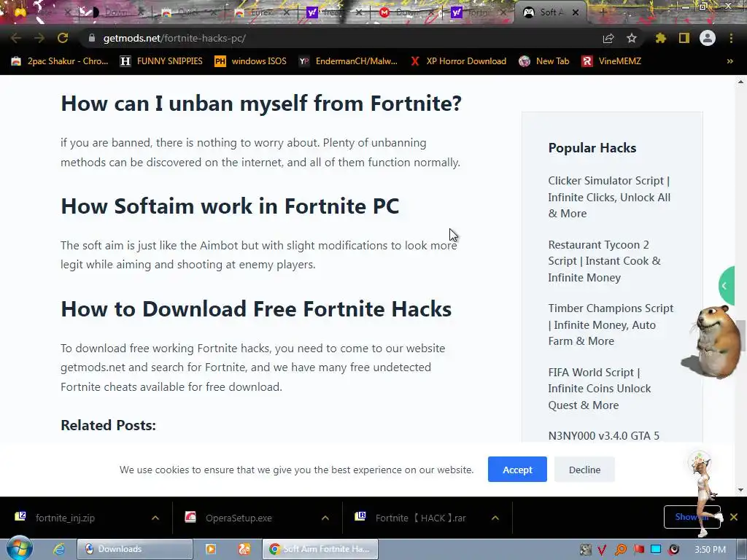The width and height of the screenshot is (747, 560).
Task: Expand options for fortnite_inj.zip download
Action: [x=155, y=518]
